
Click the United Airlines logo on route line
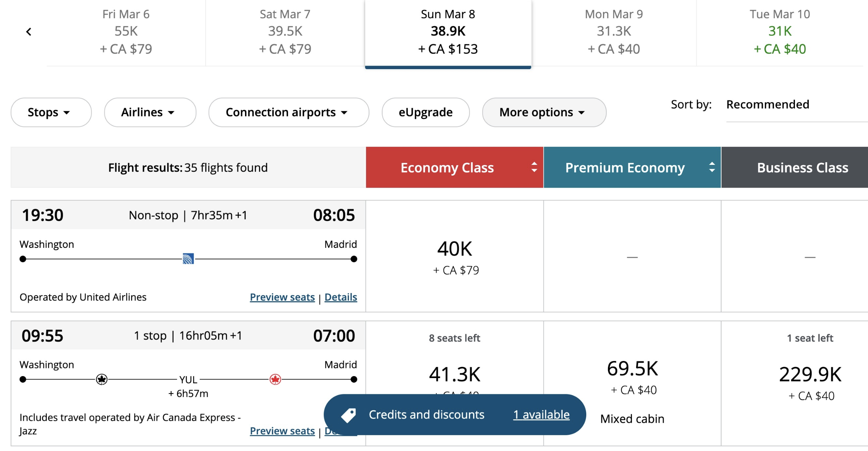coord(188,259)
